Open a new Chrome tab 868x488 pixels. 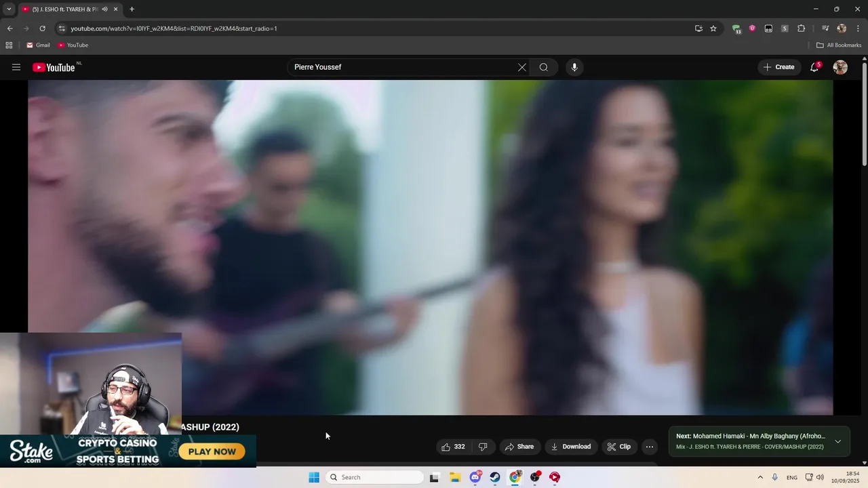132,9
